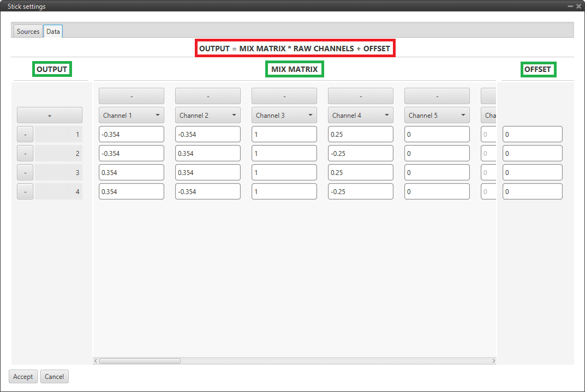Click the Accept button
The width and height of the screenshot is (585, 392).
(x=23, y=376)
